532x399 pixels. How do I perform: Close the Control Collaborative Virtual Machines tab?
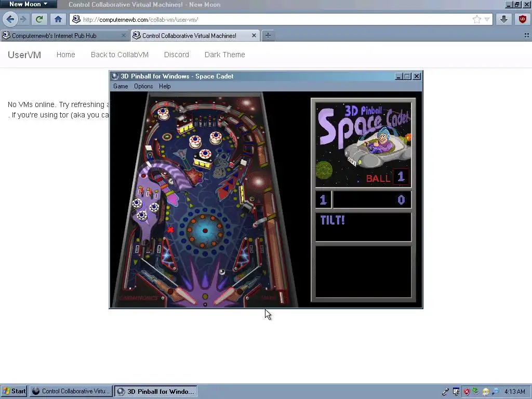click(x=254, y=35)
